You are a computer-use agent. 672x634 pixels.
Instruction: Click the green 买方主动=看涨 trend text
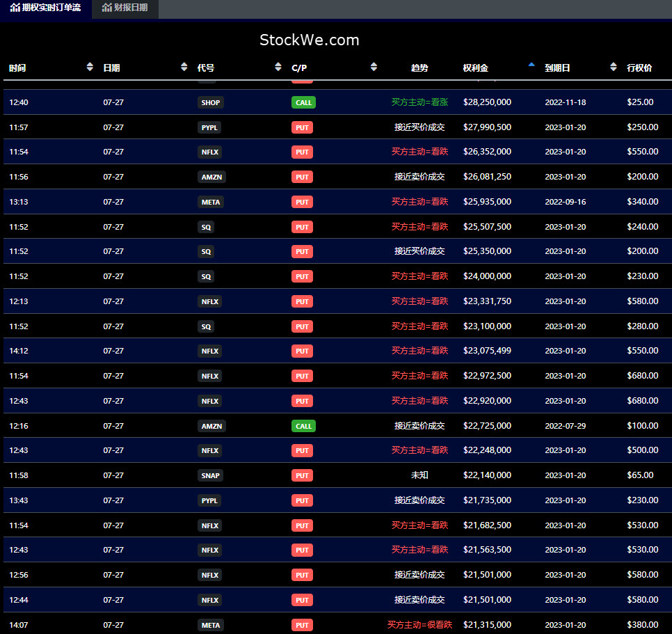(419, 102)
